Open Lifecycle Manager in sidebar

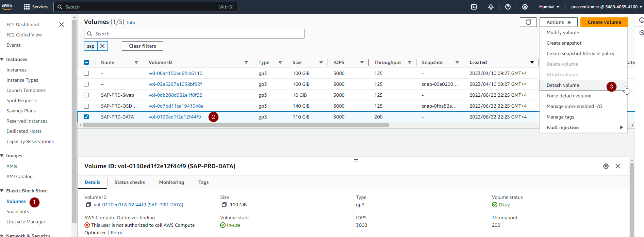click(26, 222)
